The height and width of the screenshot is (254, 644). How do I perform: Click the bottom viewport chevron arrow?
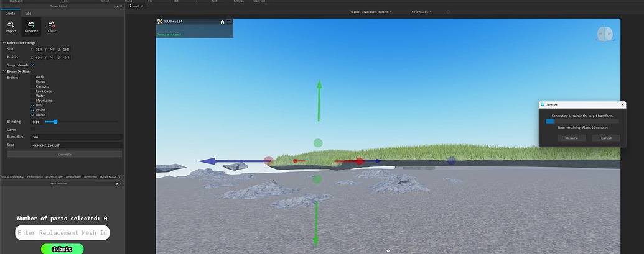(x=388, y=250)
